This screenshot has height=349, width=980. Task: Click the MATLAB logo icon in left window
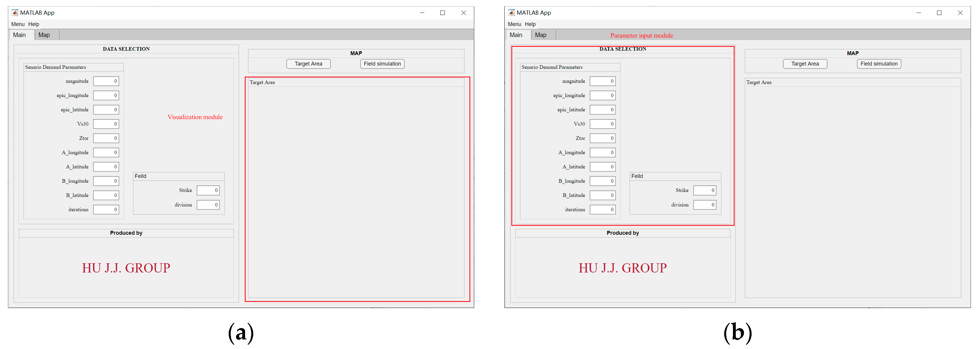click(15, 13)
